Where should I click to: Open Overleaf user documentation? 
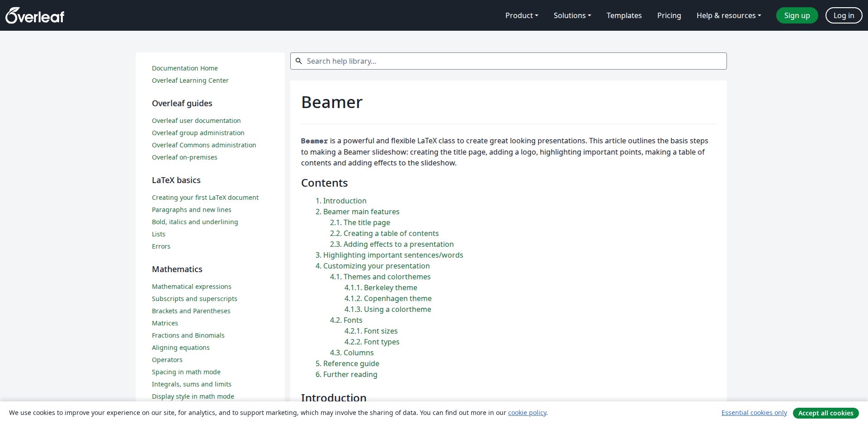[x=196, y=121]
